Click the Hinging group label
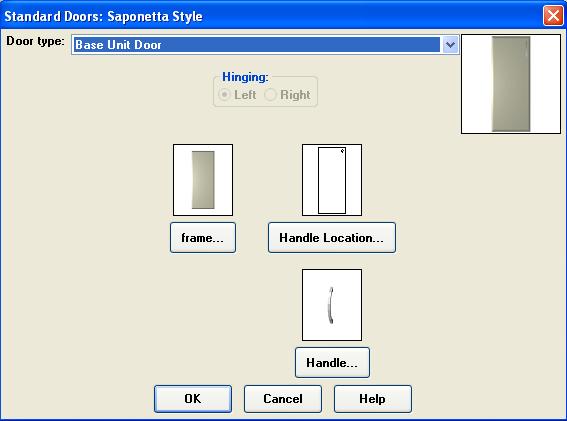This screenshot has height=421, width=567. pyautogui.click(x=245, y=77)
